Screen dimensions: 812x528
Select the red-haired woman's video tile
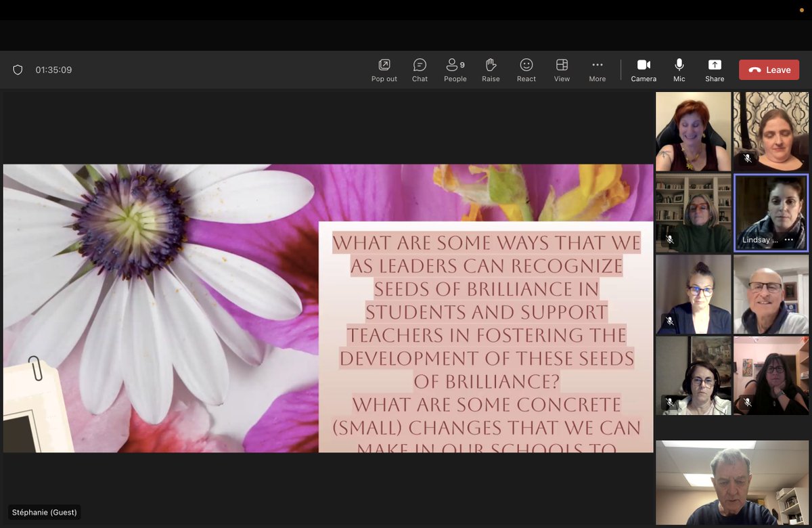tap(694, 131)
